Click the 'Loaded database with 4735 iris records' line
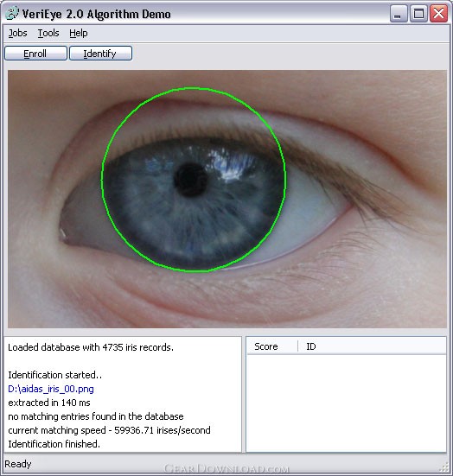453x476 pixels. point(91,347)
